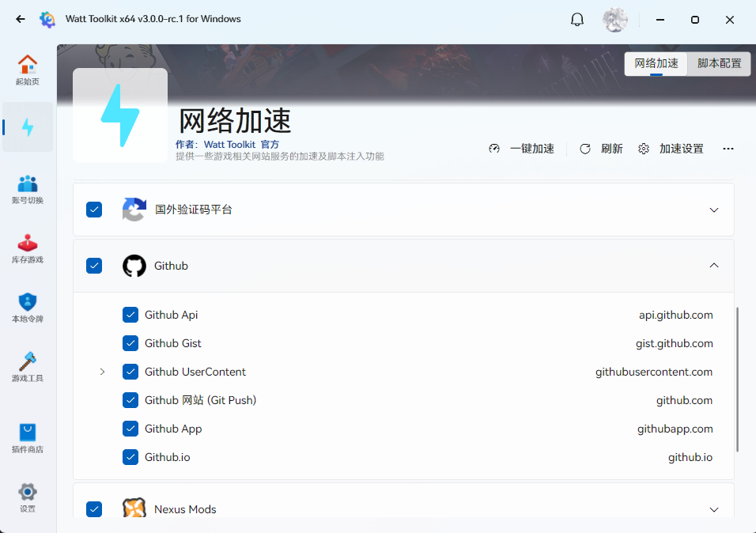Open the user avatar profile
The image size is (756, 533).
(x=614, y=20)
